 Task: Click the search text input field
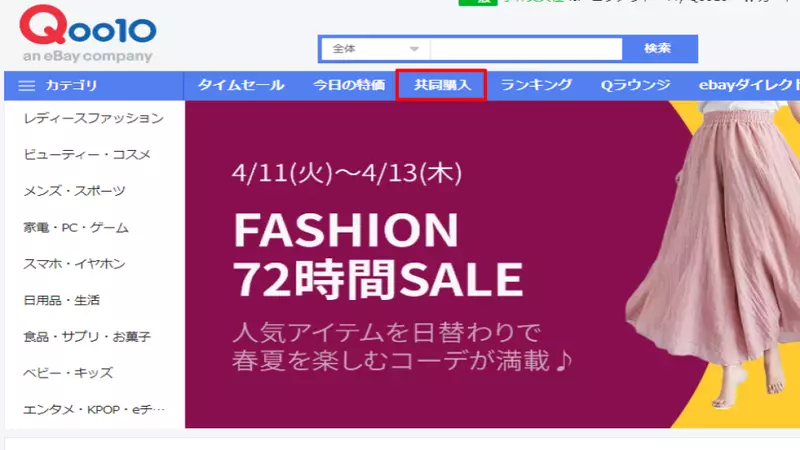click(x=527, y=49)
